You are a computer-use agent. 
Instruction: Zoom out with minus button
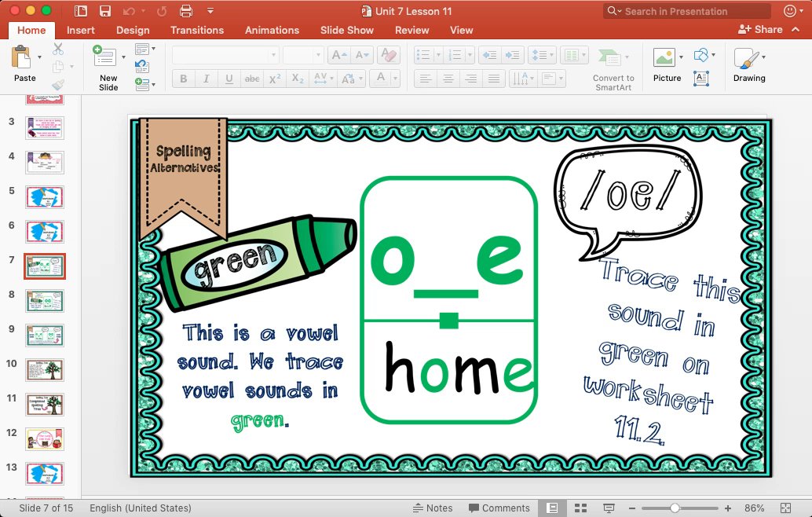pos(632,508)
